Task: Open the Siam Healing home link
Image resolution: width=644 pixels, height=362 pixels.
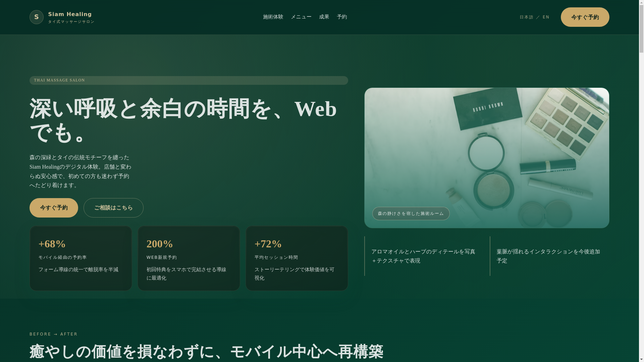Action: 70,14
